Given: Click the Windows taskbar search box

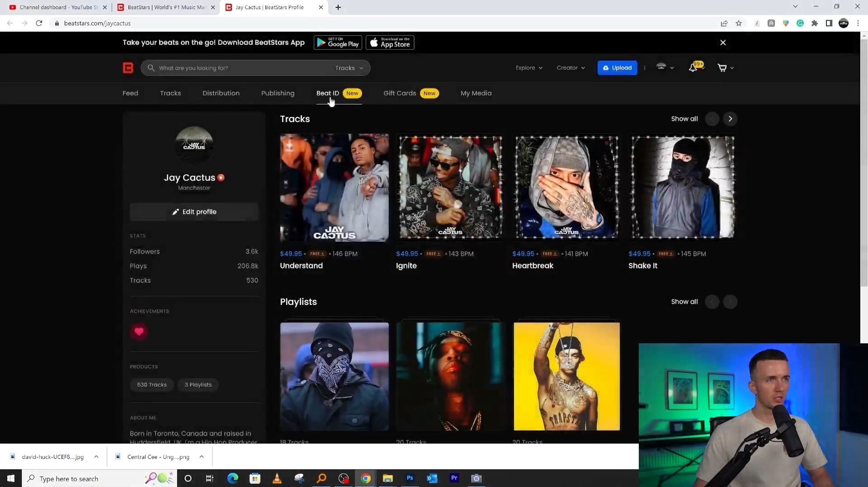Looking at the screenshot, I should 99,478.
